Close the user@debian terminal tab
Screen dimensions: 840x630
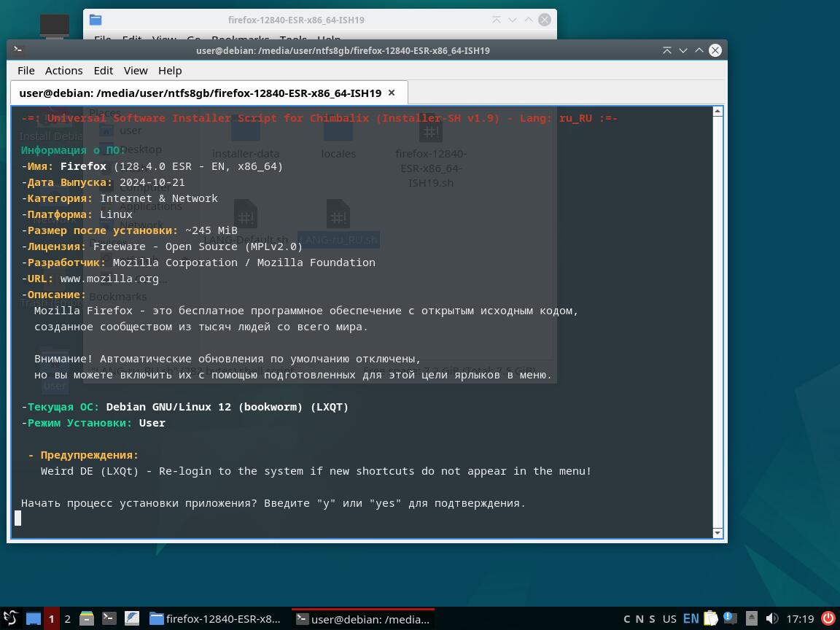click(392, 93)
